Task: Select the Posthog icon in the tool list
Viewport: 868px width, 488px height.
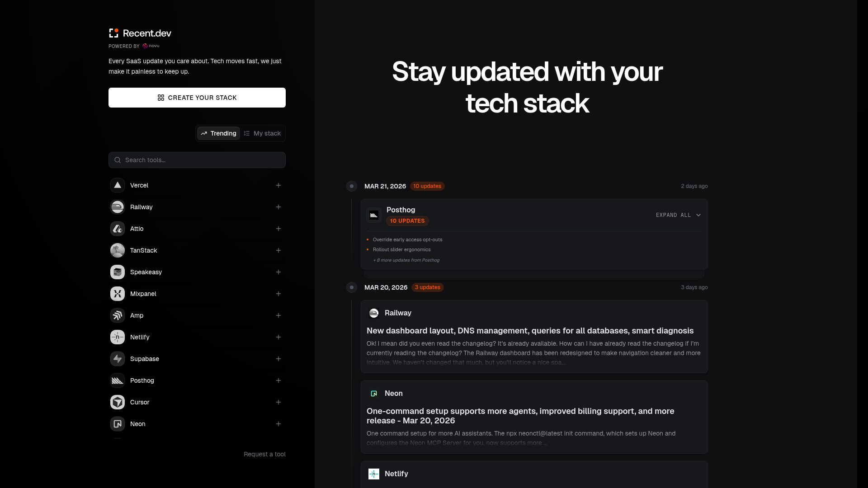Action: point(118,380)
